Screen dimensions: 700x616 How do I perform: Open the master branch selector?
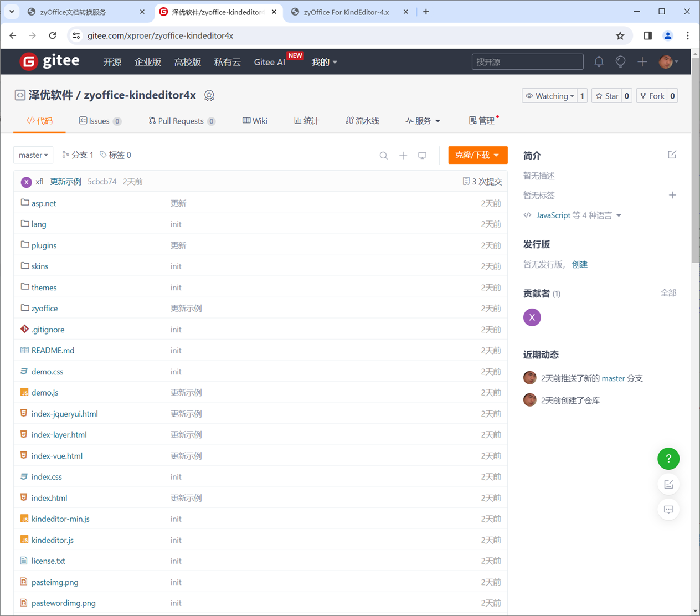coord(33,155)
